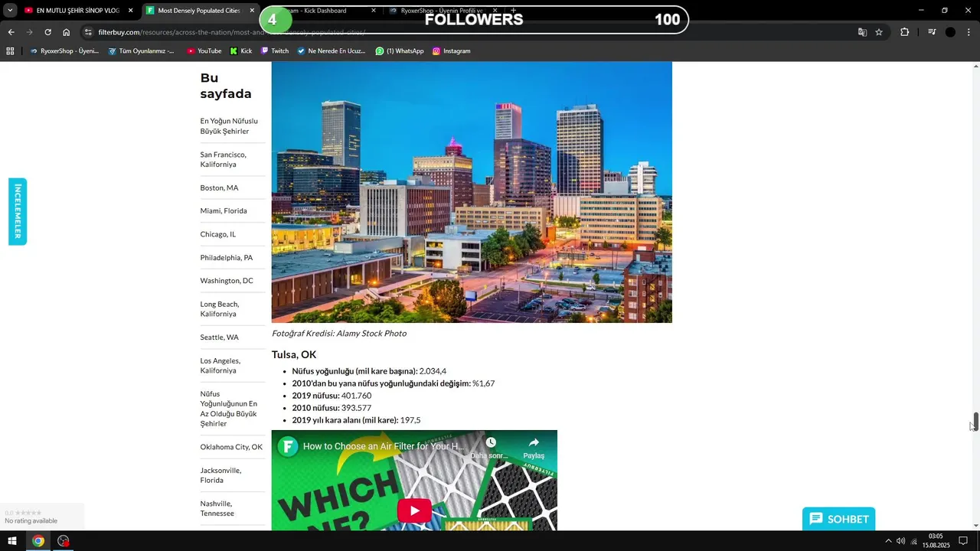The height and width of the screenshot is (551, 980).
Task: Open the extensions puzzle icon
Action: pyautogui.click(x=905, y=32)
